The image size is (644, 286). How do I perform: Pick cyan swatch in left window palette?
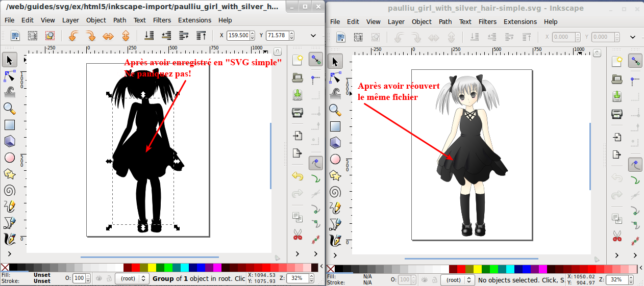tap(185, 267)
